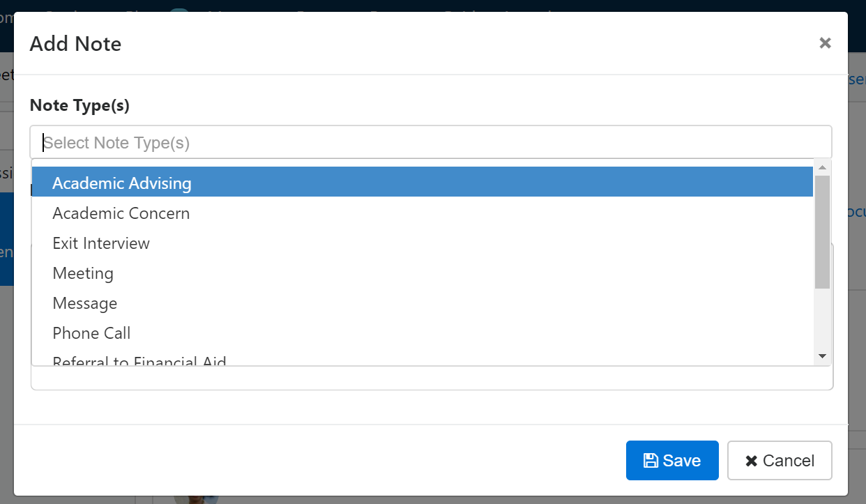The width and height of the screenshot is (866, 504).
Task: Focus the Select Note Type(s) field
Action: [x=431, y=143]
